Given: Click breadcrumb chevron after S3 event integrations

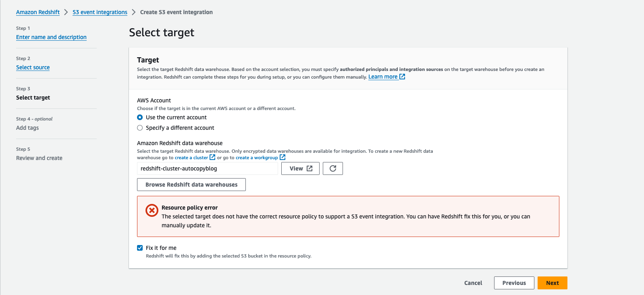Looking at the screenshot, I should point(134,12).
